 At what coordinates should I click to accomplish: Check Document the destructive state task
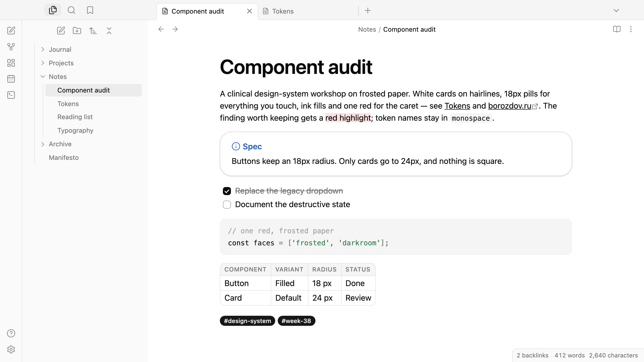pyautogui.click(x=227, y=205)
